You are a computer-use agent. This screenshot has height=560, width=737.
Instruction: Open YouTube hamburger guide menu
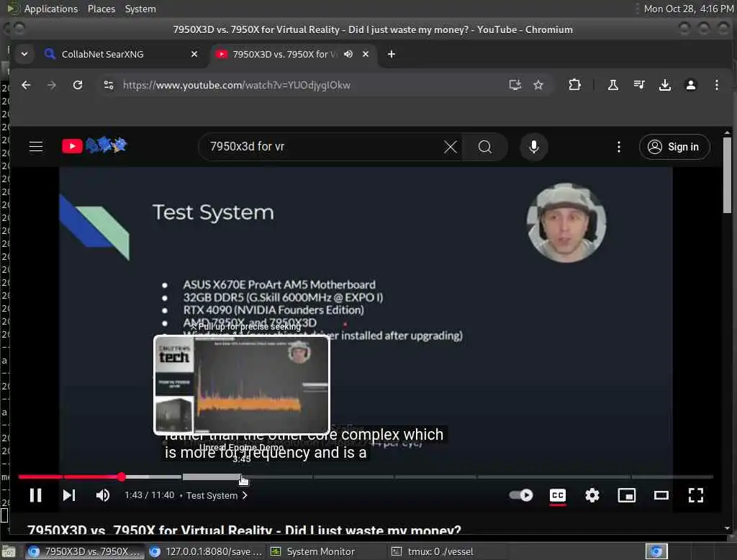coord(36,147)
